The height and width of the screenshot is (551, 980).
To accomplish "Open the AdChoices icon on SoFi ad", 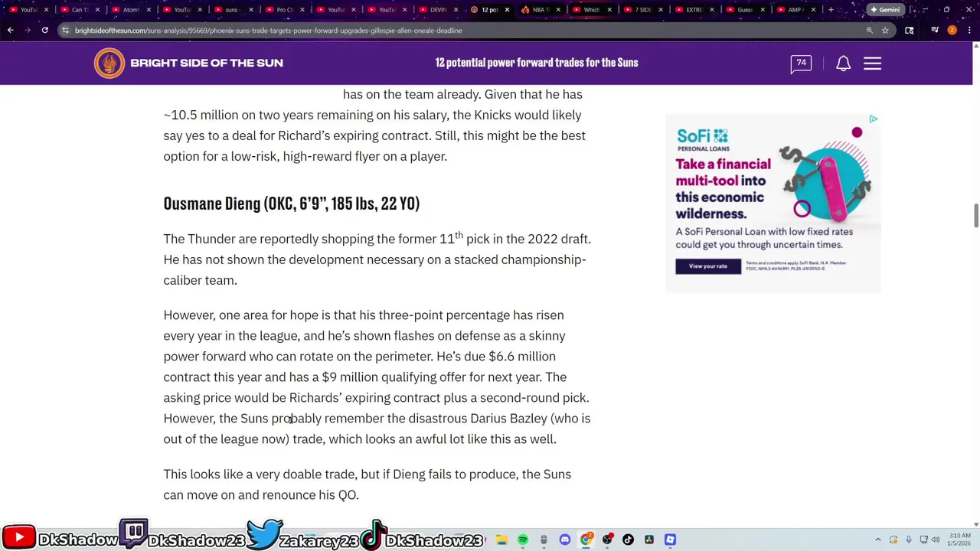I will click(x=873, y=119).
